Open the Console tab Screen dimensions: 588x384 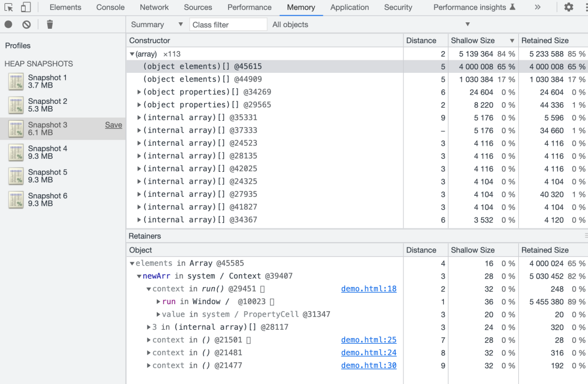(111, 8)
